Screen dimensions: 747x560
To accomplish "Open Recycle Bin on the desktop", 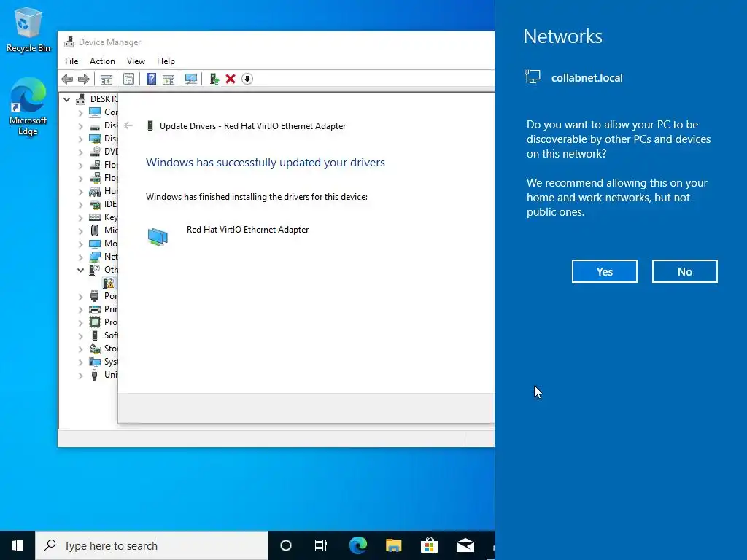I will (x=28, y=30).
